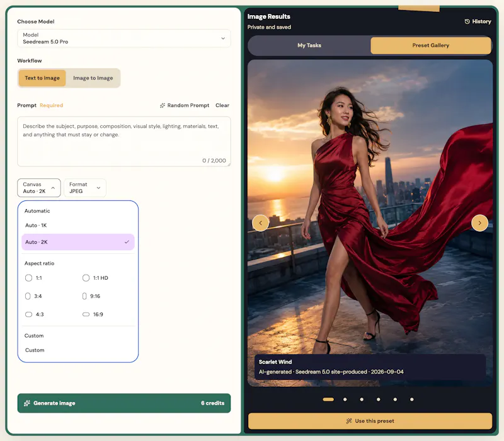Click the Private and saved text
504x441 pixels.
pos(269,27)
